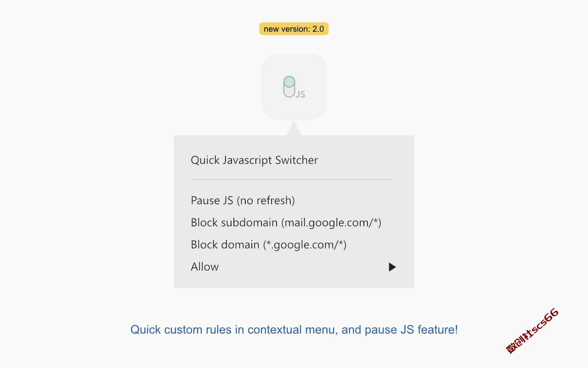Click the yellow new version 2.0 badge
The width and height of the screenshot is (588, 368).
coord(294,29)
